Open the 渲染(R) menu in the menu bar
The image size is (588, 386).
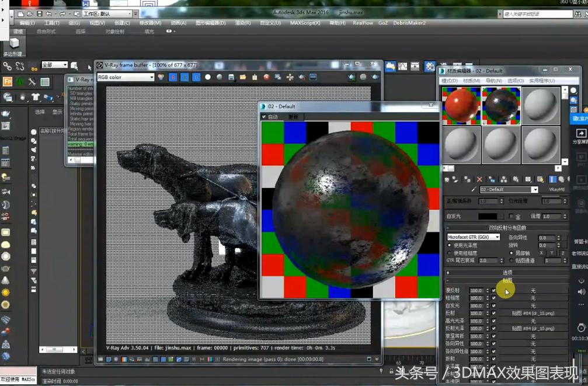242,24
